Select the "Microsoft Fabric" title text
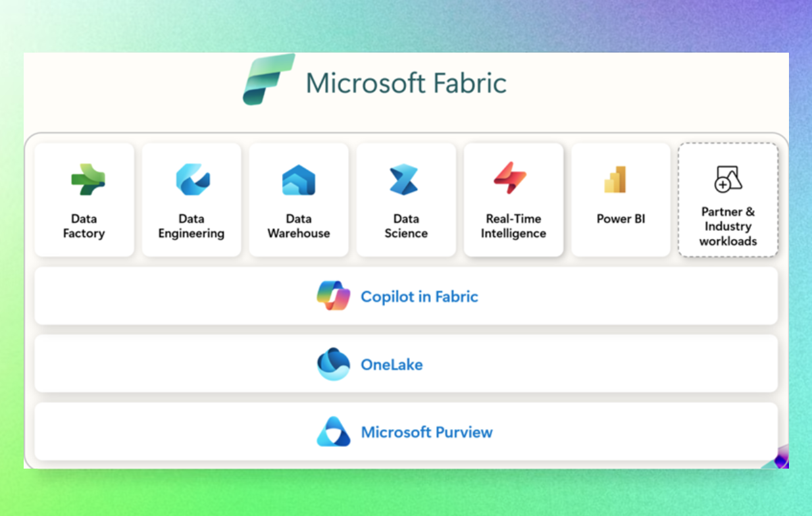The image size is (812, 516). coord(406,84)
